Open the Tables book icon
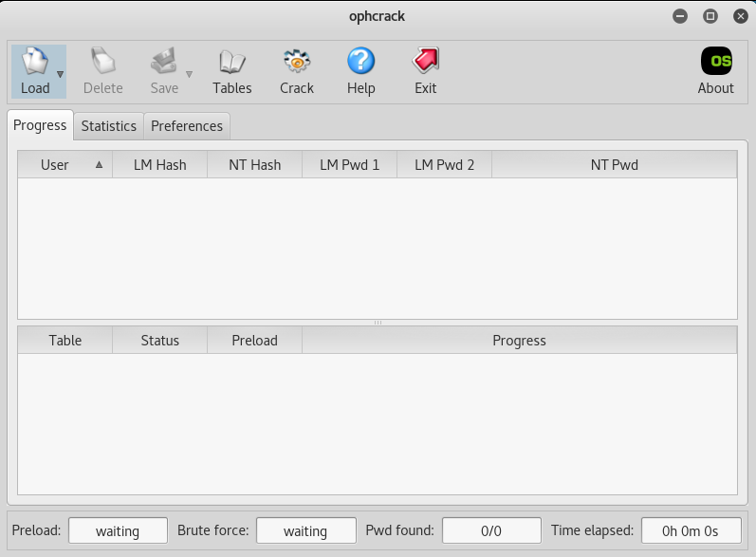Screen dimensions: 756x557 point(231,62)
